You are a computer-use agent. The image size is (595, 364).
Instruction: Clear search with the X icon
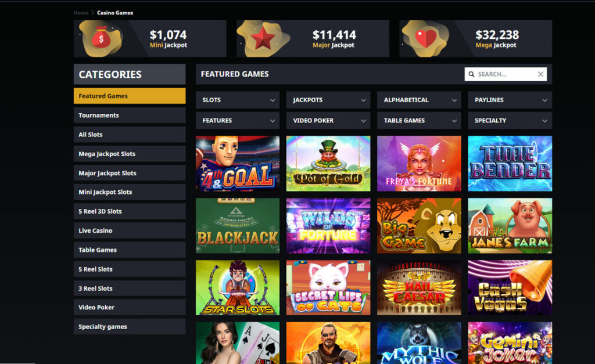click(x=541, y=74)
